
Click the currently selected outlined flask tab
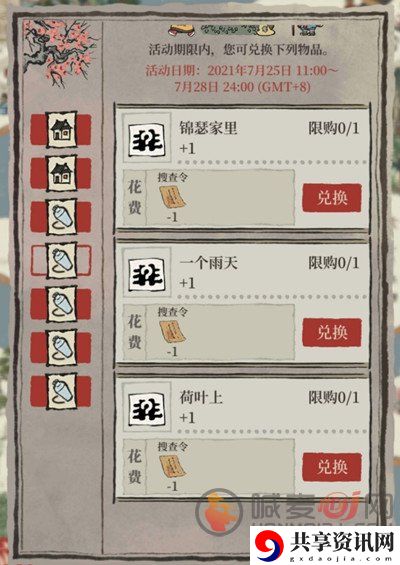pos(61,261)
